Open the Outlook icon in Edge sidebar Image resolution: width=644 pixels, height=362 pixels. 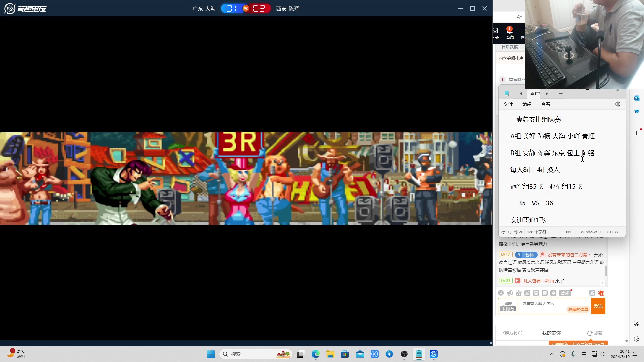636,98
